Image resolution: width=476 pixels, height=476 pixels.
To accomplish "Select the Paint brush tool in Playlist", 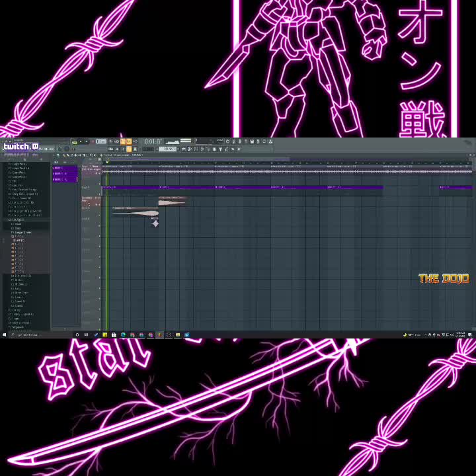I will [x=68, y=155].
